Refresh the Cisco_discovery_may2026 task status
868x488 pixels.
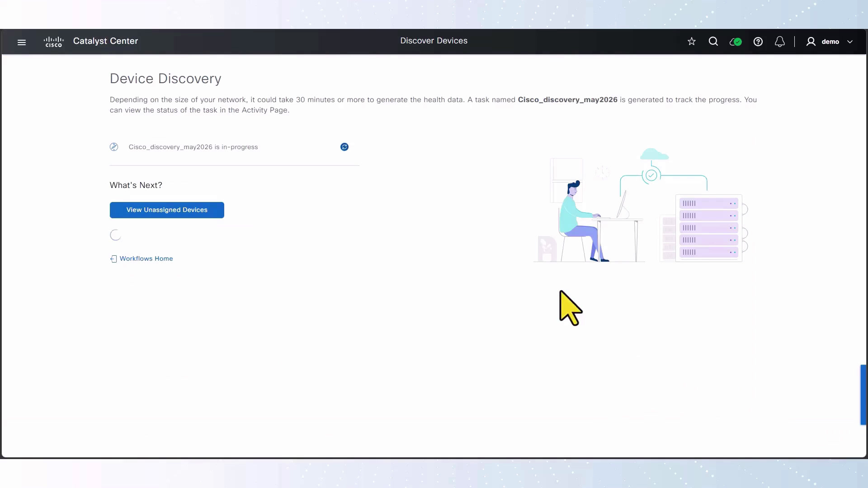coord(344,147)
